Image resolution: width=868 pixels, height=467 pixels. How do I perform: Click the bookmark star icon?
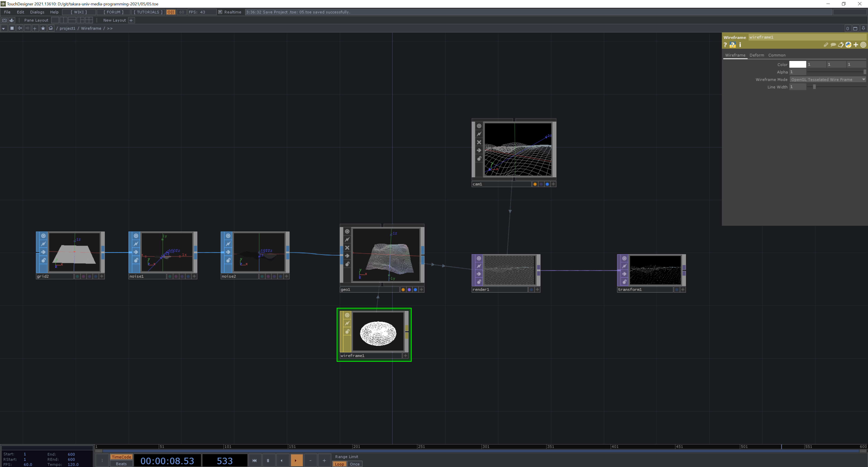coord(43,28)
